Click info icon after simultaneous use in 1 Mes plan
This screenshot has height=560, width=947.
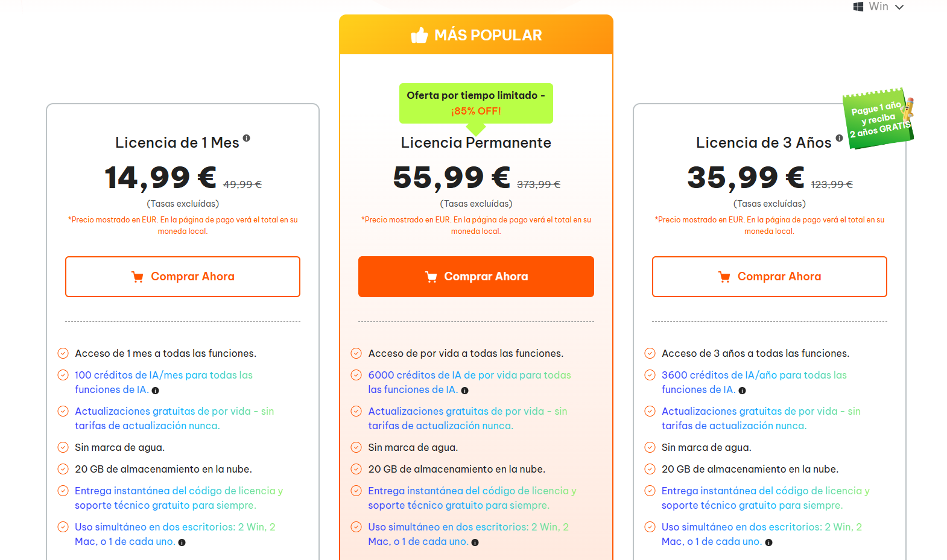pyautogui.click(x=182, y=543)
